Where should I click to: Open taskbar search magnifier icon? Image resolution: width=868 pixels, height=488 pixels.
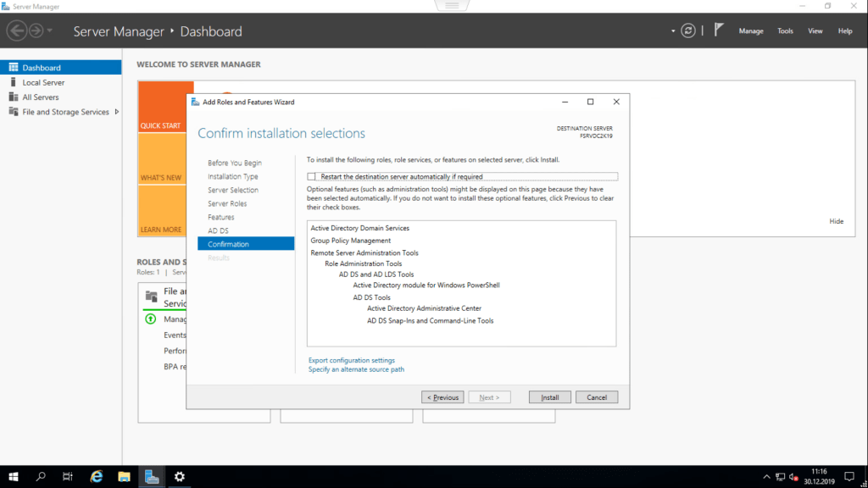pyautogui.click(x=41, y=477)
